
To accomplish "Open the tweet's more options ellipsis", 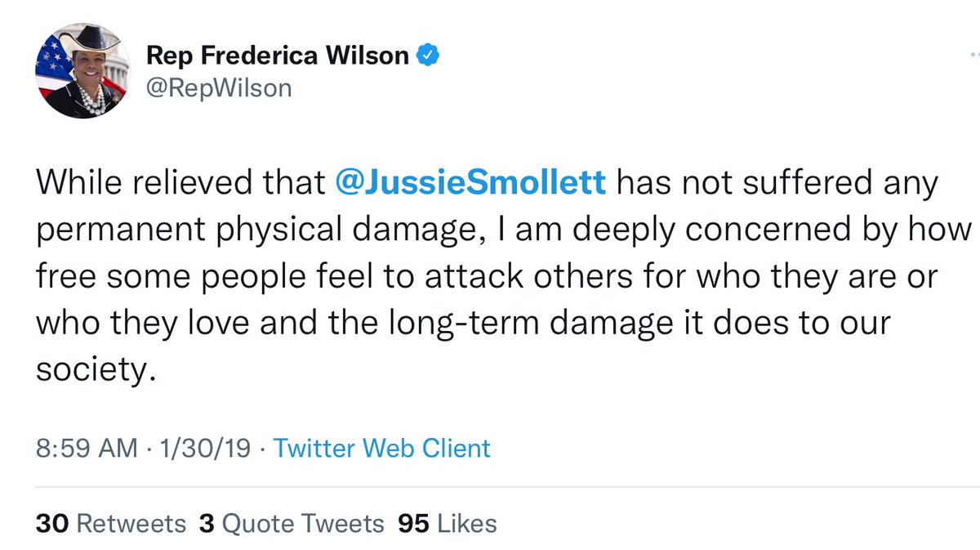I will tap(973, 56).
